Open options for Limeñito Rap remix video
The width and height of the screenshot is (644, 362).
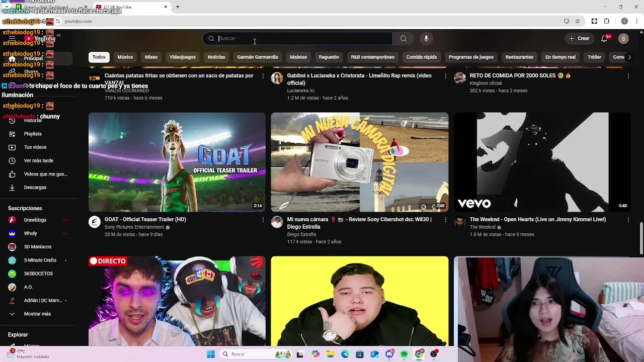coord(445,76)
